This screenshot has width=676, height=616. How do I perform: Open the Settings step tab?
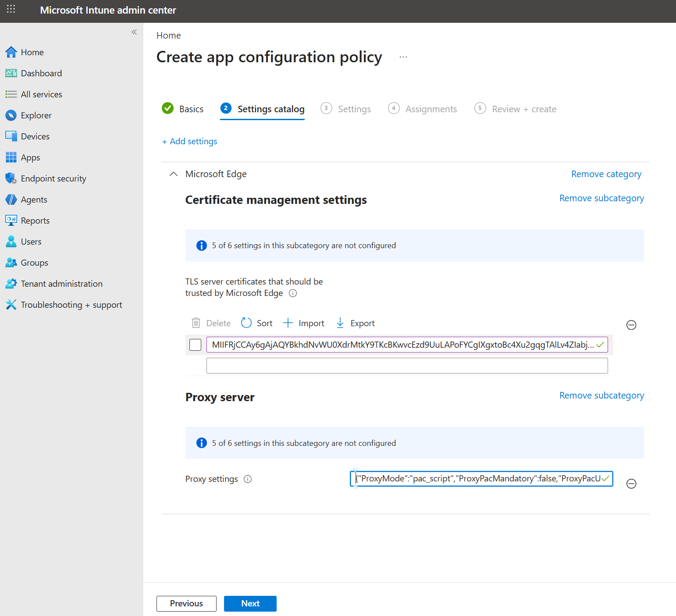[345, 109]
